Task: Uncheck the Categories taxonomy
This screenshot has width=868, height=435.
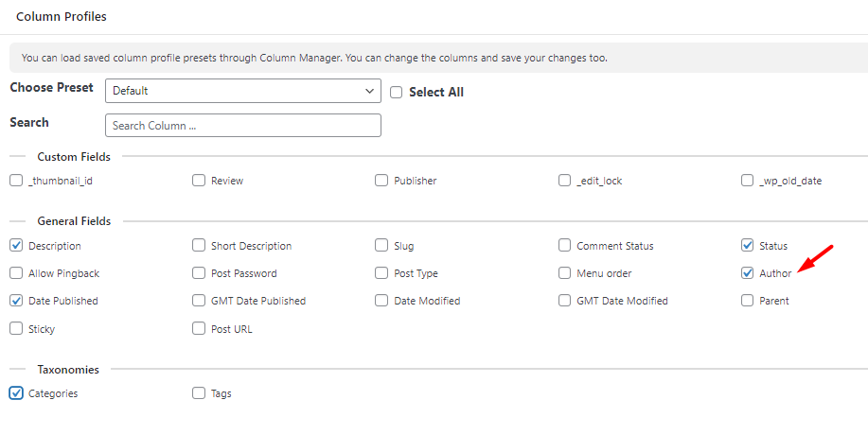Action: tap(16, 393)
